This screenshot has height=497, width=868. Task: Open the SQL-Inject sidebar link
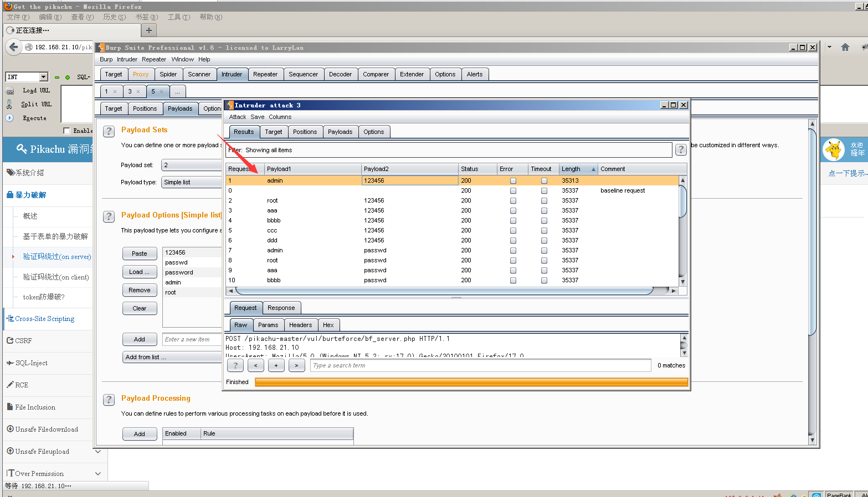click(x=32, y=363)
